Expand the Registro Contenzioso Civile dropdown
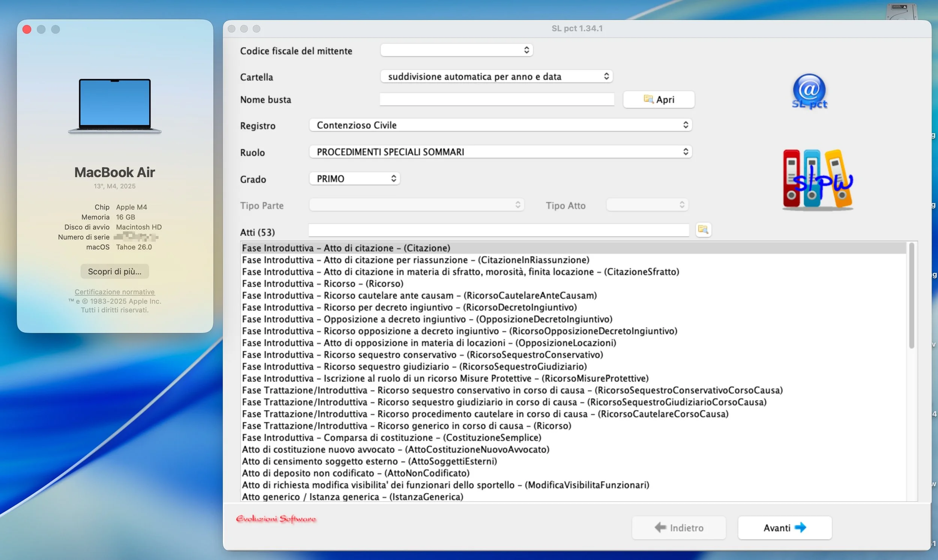Image resolution: width=938 pixels, height=560 pixels. 501,125
